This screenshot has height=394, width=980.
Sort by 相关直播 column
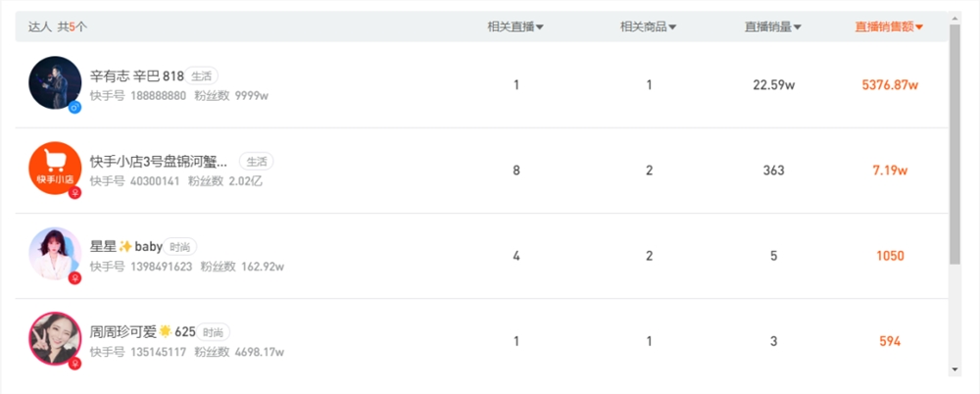[515, 27]
